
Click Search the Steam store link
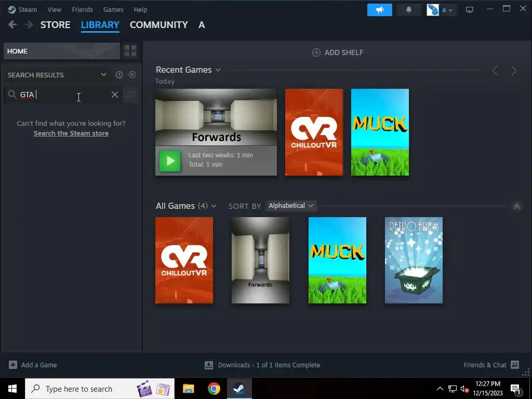coord(71,134)
